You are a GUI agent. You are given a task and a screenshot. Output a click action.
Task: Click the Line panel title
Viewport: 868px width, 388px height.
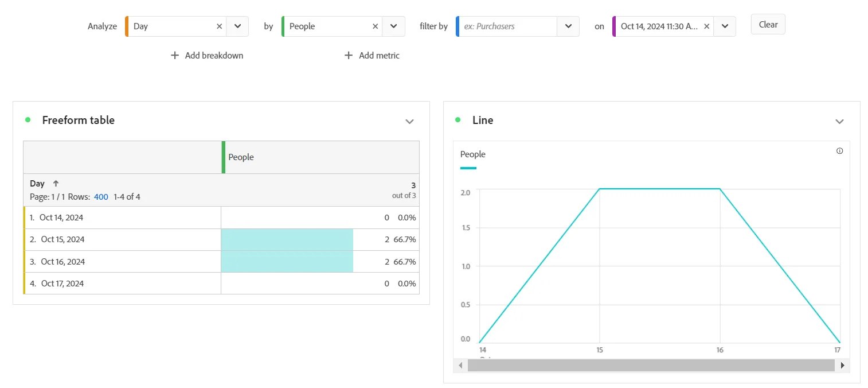click(483, 120)
